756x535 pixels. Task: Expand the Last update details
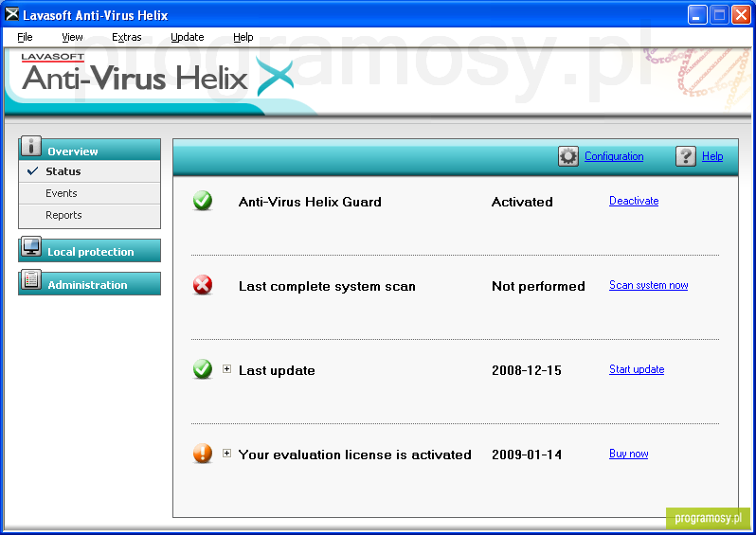click(226, 369)
